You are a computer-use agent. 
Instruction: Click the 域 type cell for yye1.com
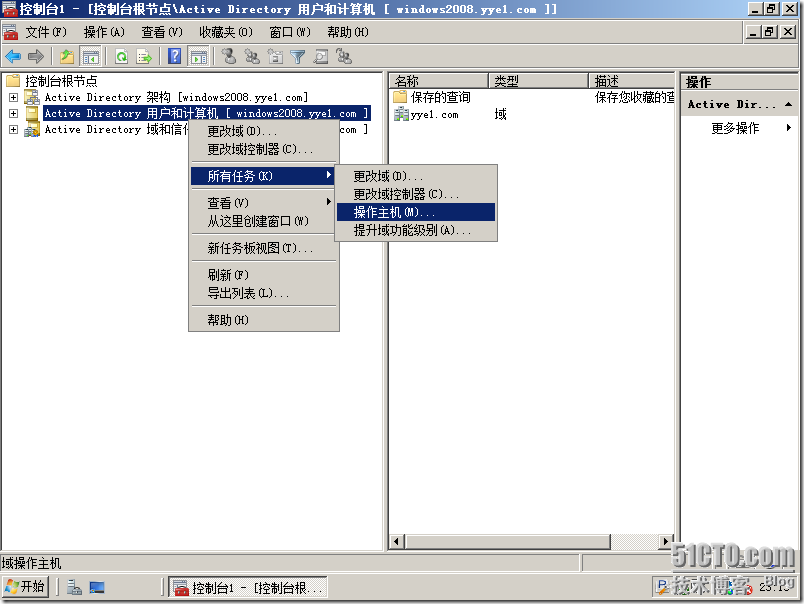click(500, 114)
